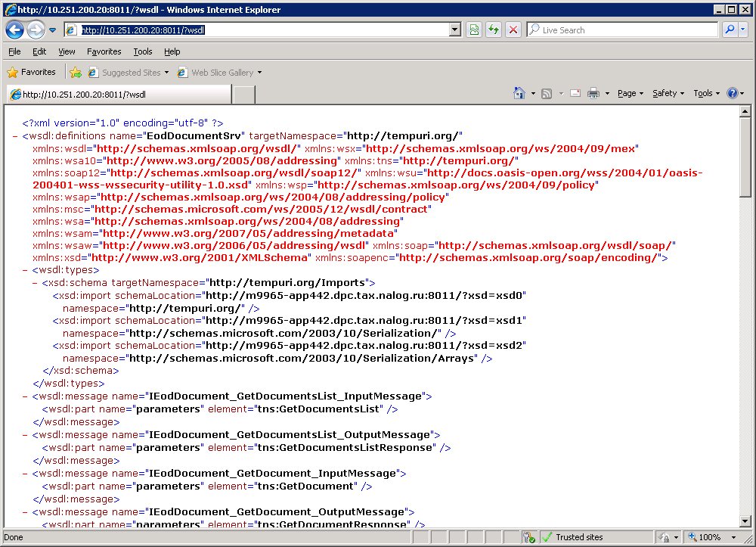Click the Back navigation button

click(14, 30)
